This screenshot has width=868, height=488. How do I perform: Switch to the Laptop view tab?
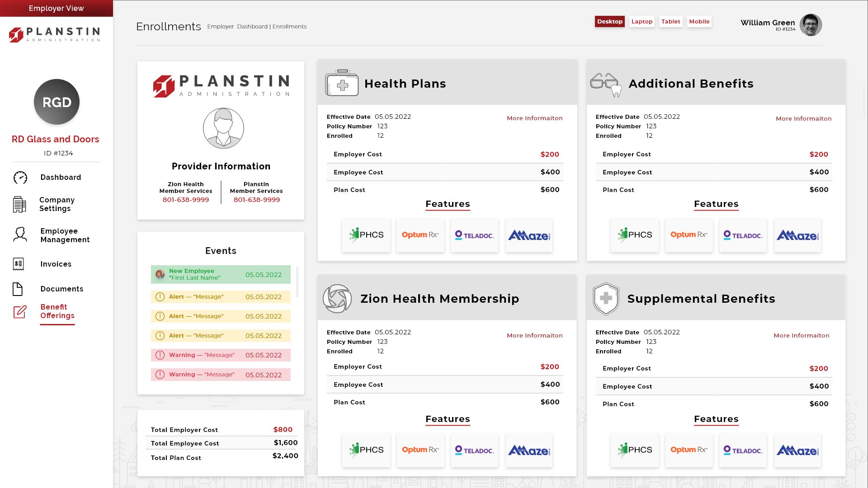642,22
